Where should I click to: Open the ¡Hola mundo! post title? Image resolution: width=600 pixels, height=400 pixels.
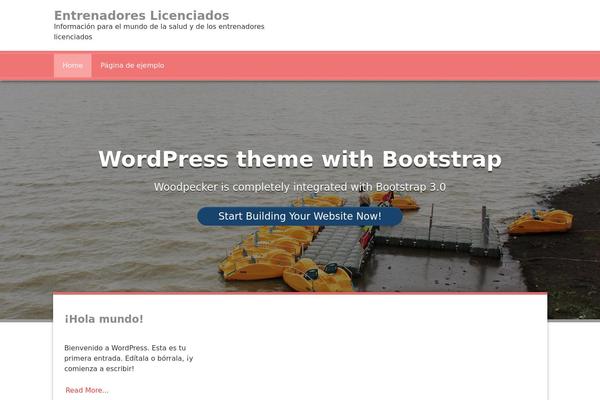coord(104,319)
